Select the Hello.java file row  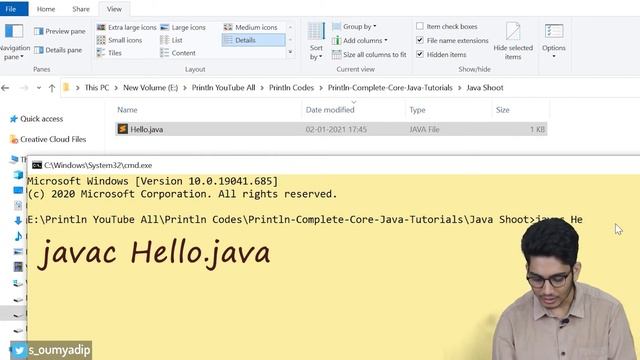point(331,129)
